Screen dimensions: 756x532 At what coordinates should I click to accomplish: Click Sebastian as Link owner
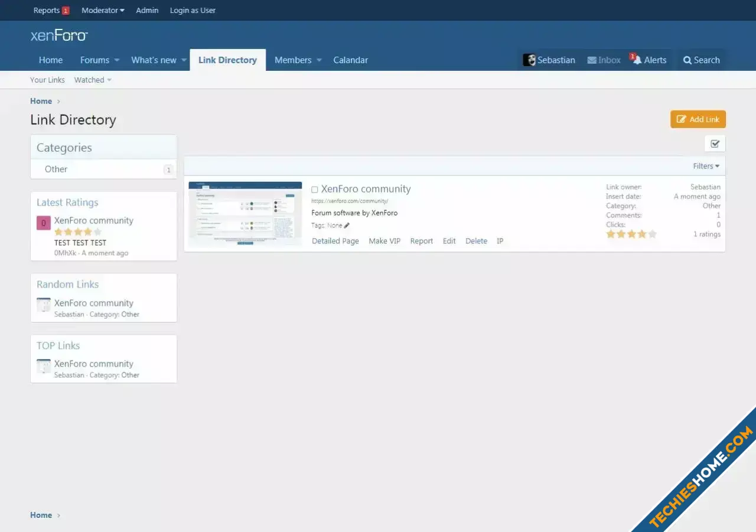(x=705, y=187)
